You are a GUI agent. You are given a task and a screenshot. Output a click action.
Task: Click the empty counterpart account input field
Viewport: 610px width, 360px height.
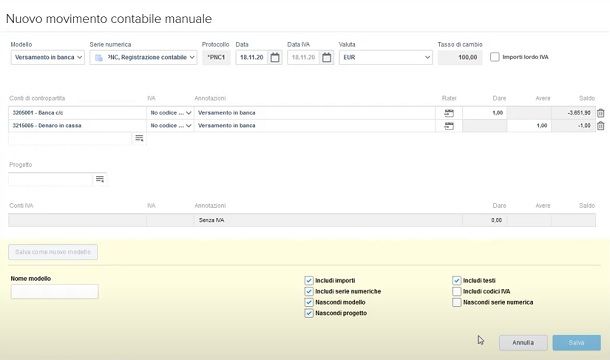[x=70, y=138]
